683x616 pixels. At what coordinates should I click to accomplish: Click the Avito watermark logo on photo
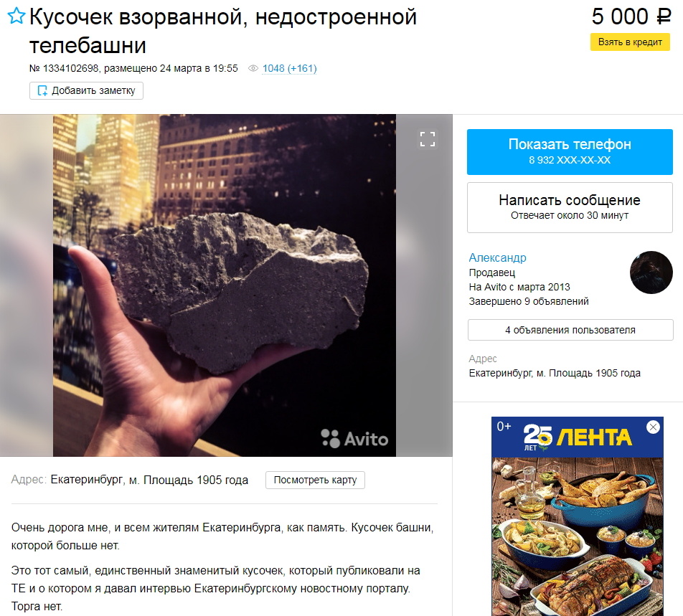coord(354,439)
